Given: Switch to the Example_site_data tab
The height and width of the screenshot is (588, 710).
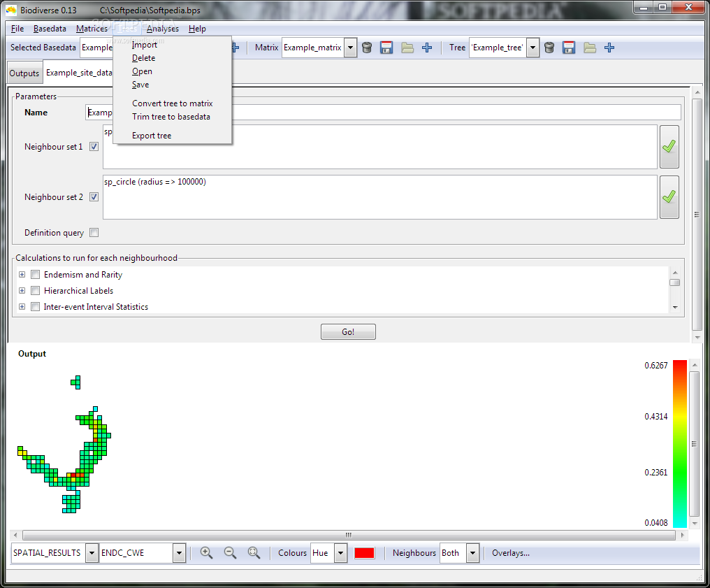Looking at the screenshot, I should (x=79, y=73).
